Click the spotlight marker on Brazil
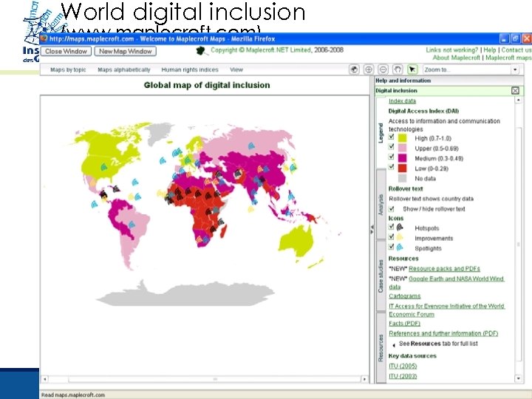This screenshot has height=399, width=532. pyautogui.click(x=132, y=225)
